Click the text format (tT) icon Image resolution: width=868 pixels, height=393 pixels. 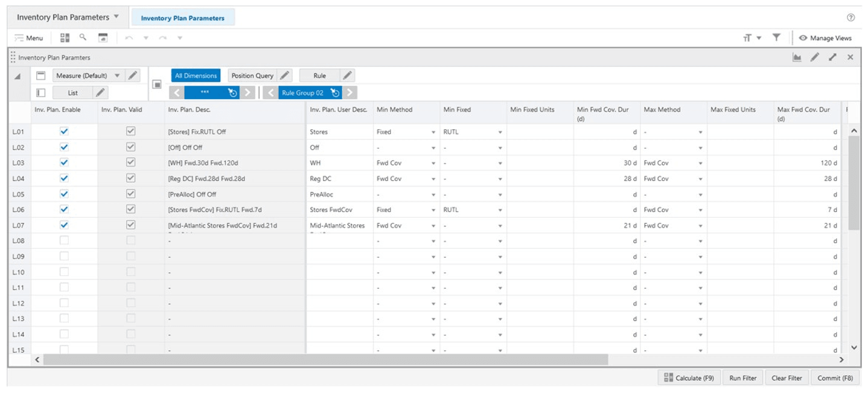[748, 37]
